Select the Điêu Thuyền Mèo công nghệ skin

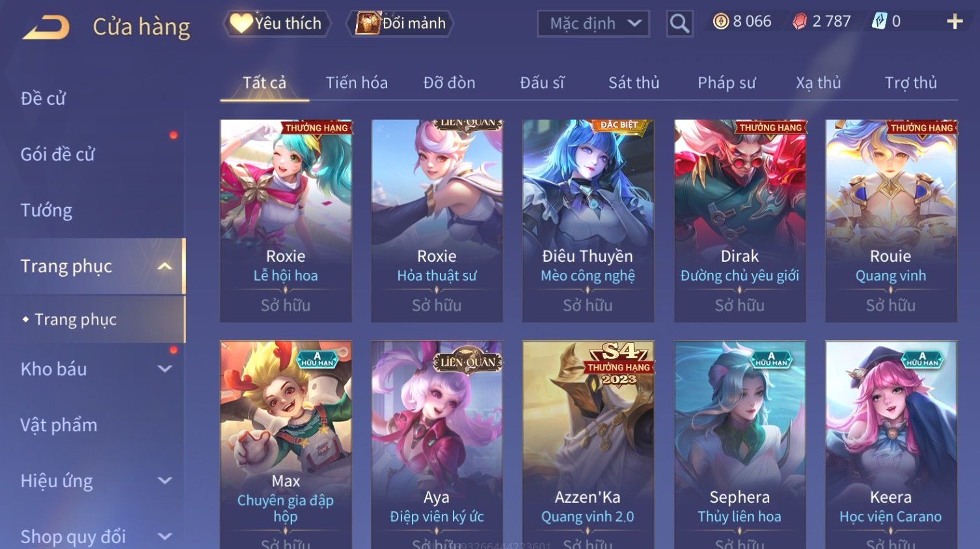(x=588, y=221)
